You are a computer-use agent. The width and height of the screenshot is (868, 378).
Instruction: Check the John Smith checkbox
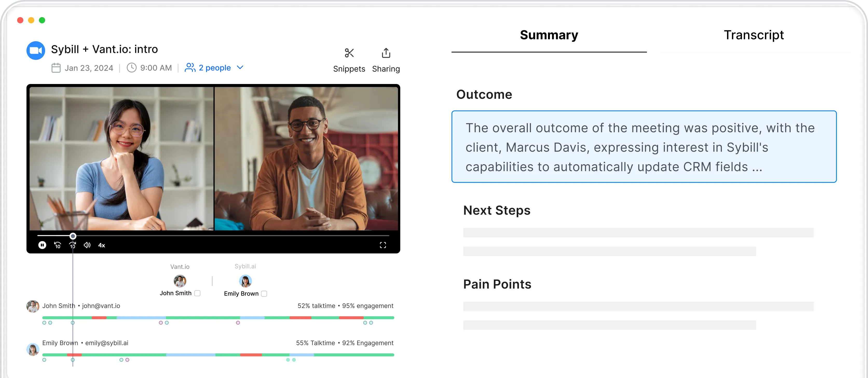pyautogui.click(x=197, y=293)
